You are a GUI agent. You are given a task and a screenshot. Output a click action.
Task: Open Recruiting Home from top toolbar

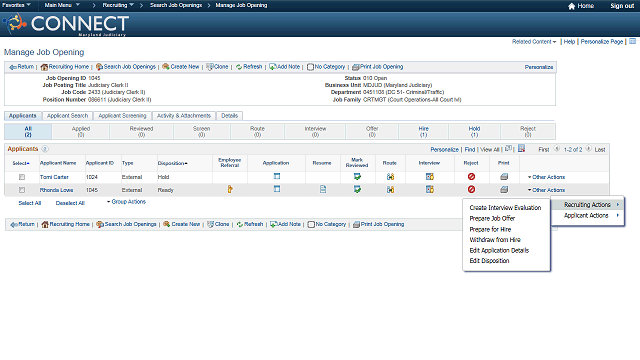point(64,67)
